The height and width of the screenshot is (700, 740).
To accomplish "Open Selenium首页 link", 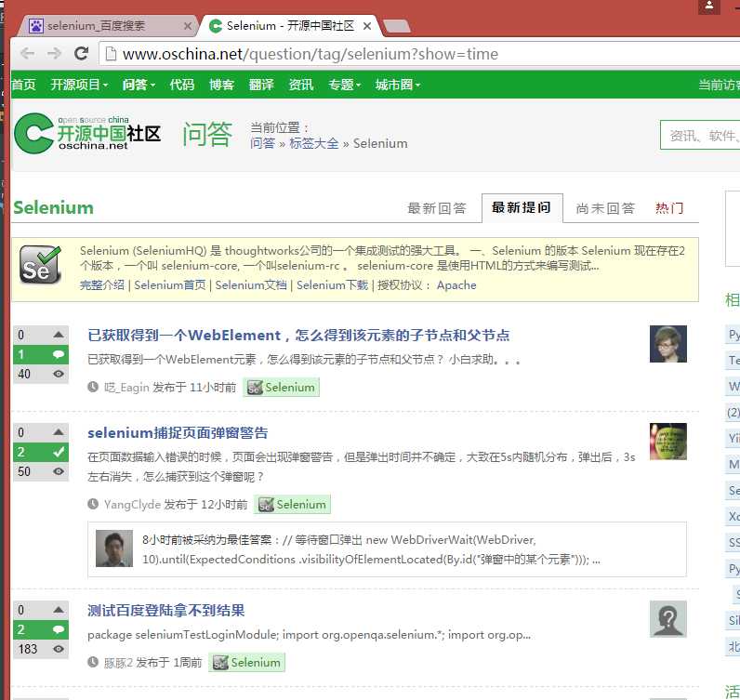I will (170, 285).
